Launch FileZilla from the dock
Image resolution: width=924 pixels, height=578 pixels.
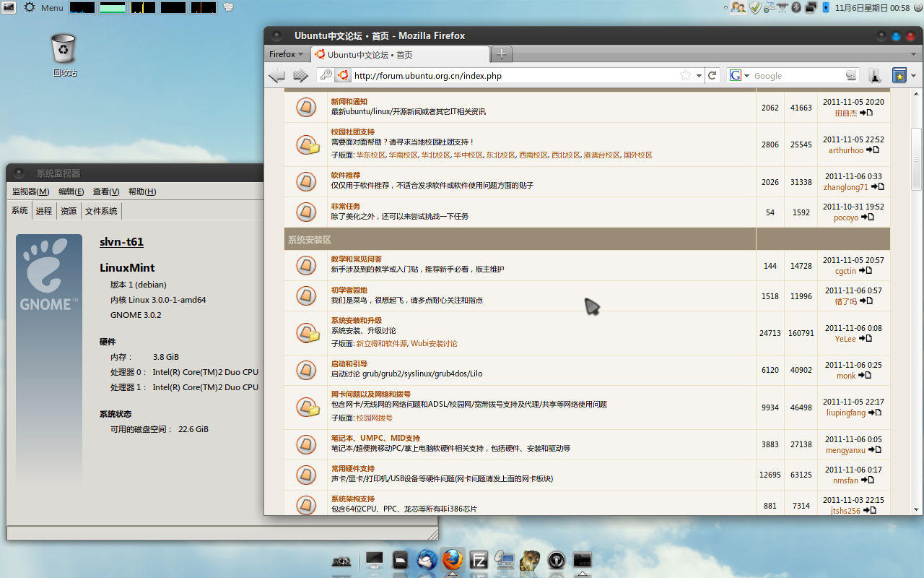pos(478,559)
